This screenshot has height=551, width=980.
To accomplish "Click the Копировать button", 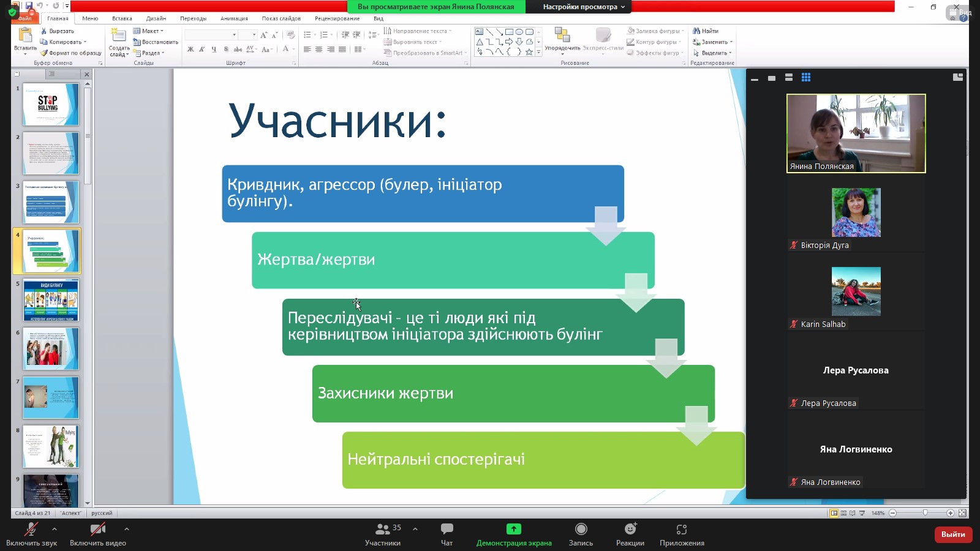I will tap(64, 42).
